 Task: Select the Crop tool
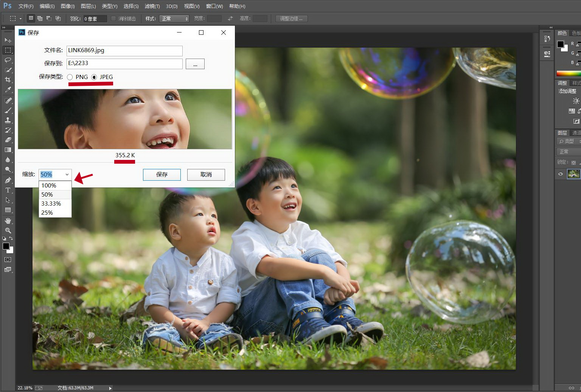pyautogui.click(x=8, y=80)
